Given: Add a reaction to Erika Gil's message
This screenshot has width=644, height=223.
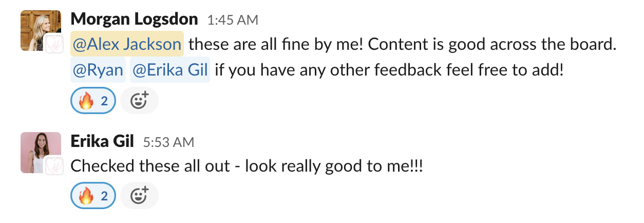Looking at the screenshot, I should point(140,196).
